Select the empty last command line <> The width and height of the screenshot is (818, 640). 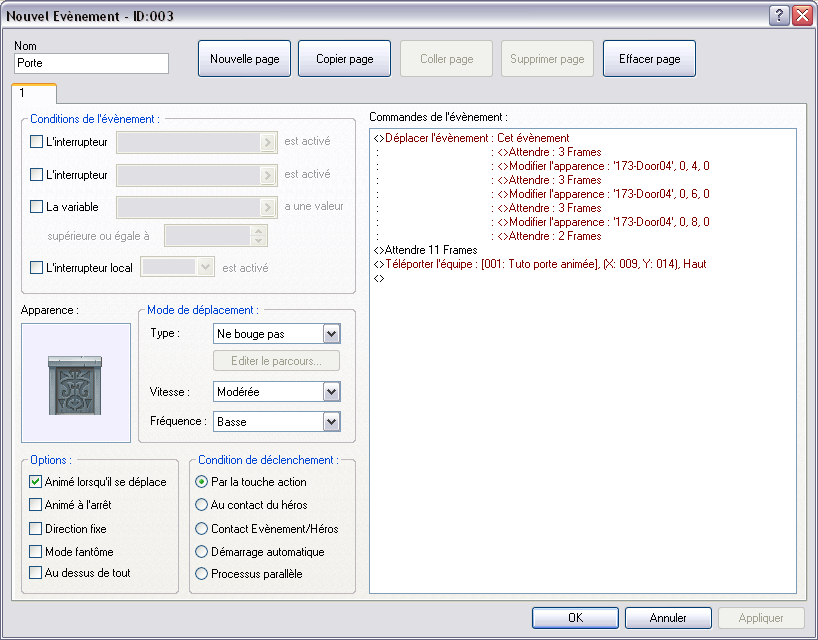pyautogui.click(x=379, y=278)
